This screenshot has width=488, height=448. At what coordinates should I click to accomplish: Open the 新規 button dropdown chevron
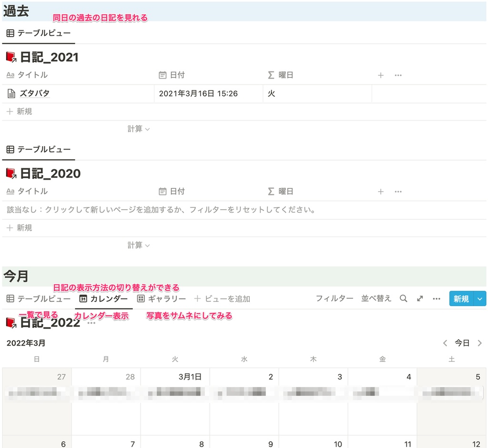tap(480, 298)
